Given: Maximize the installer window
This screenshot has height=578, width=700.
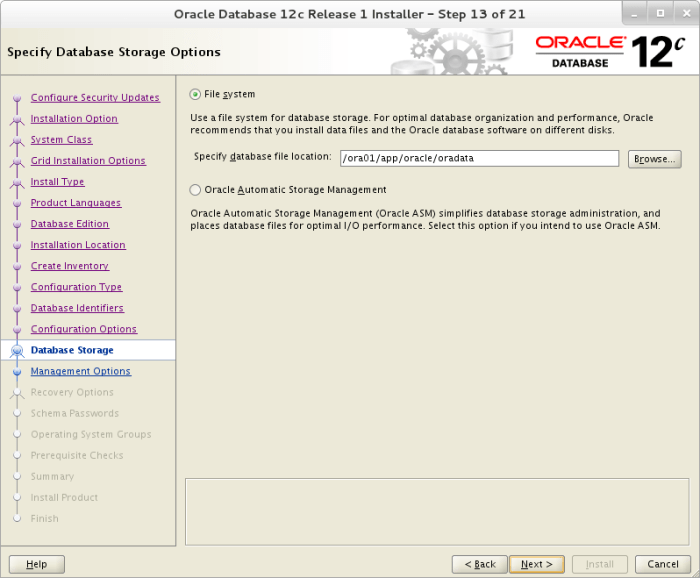Looking at the screenshot, I should click(660, 13).
